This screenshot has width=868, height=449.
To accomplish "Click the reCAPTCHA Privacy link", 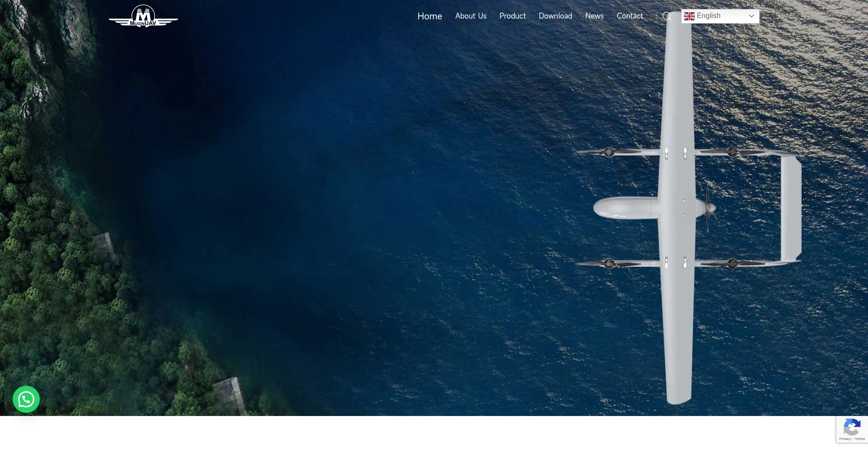I will (x=845, y=439).
